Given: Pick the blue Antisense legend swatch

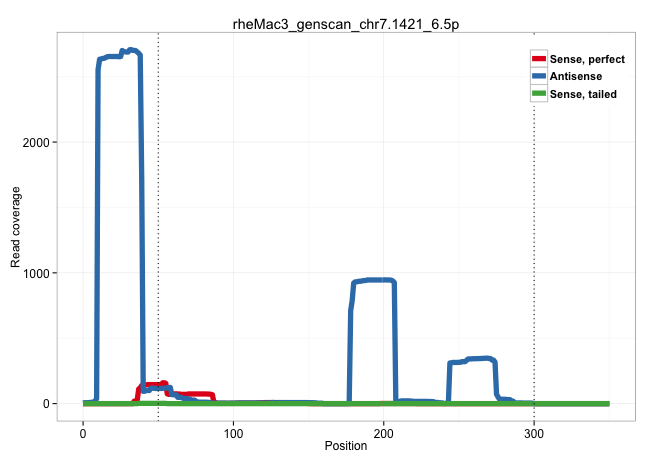Looking at the screenshot, I should [x=539, y=76].
